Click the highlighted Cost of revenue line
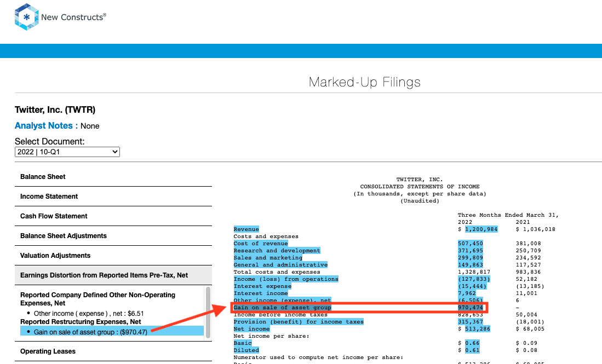Viewport: 602px width, 364px height. coord(261,244)
